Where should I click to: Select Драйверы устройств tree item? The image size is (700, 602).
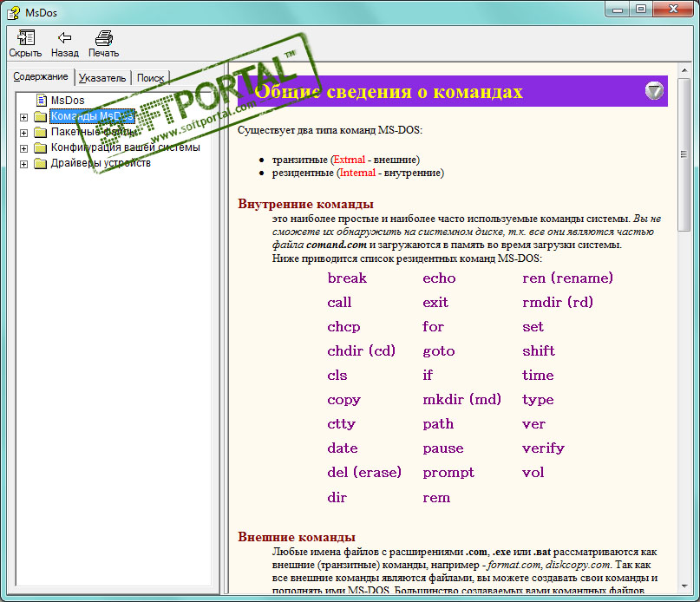[101, 163]
